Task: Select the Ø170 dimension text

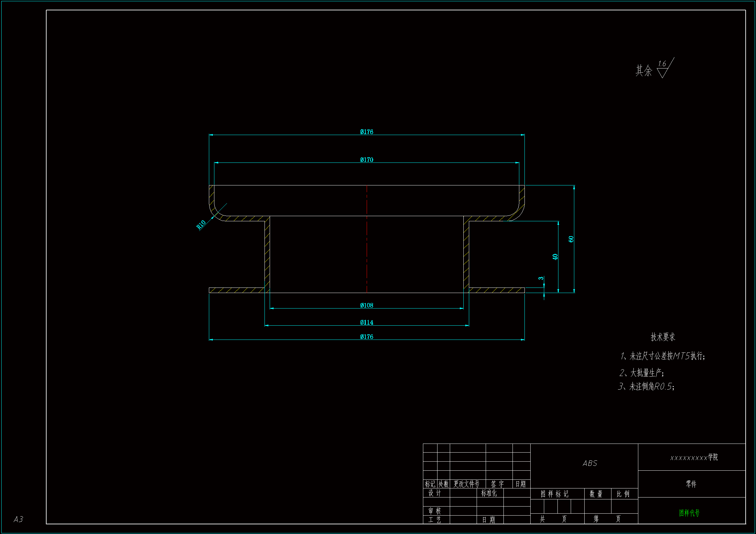Action: (366, 160)
